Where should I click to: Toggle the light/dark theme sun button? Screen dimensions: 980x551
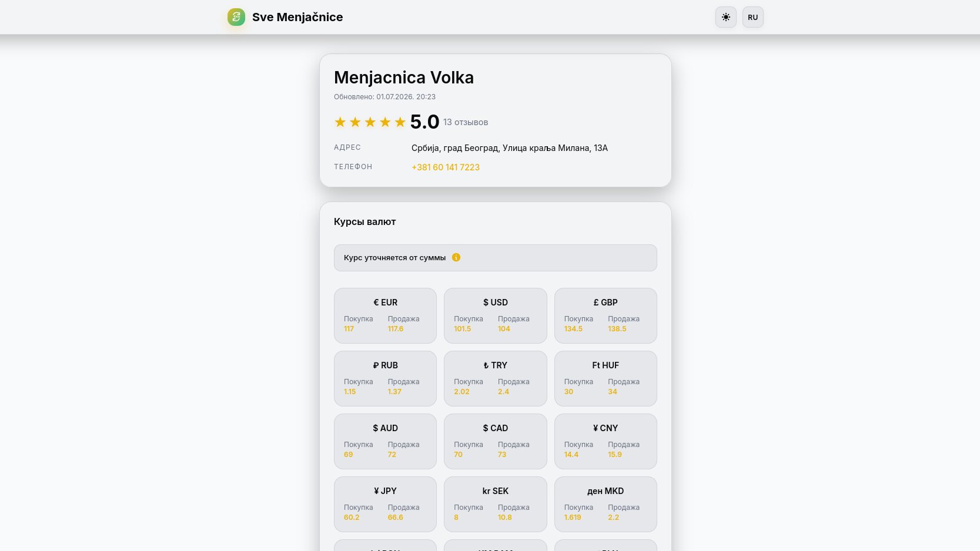[x=726, y=17]
